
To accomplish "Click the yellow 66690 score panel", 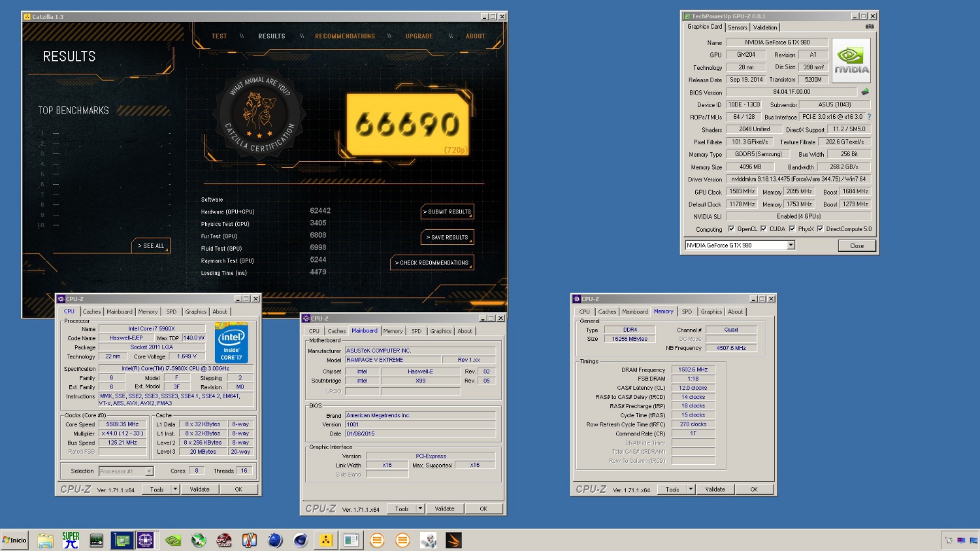I will click(x=408, y=124).
